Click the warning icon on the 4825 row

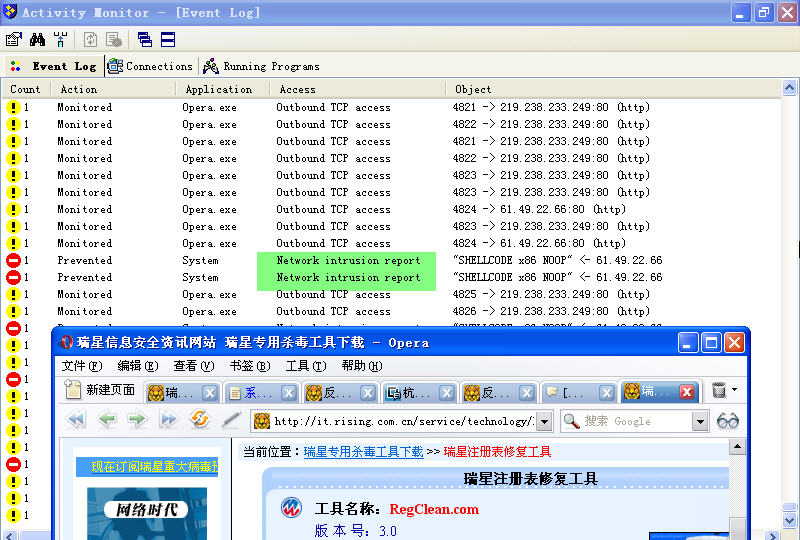tap(13, 294)
